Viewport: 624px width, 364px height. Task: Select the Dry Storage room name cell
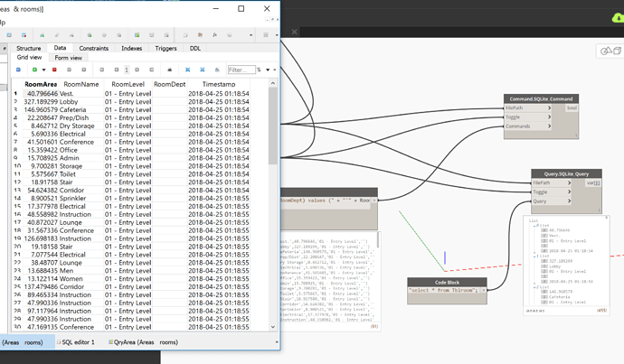click(x=81, y=126)
